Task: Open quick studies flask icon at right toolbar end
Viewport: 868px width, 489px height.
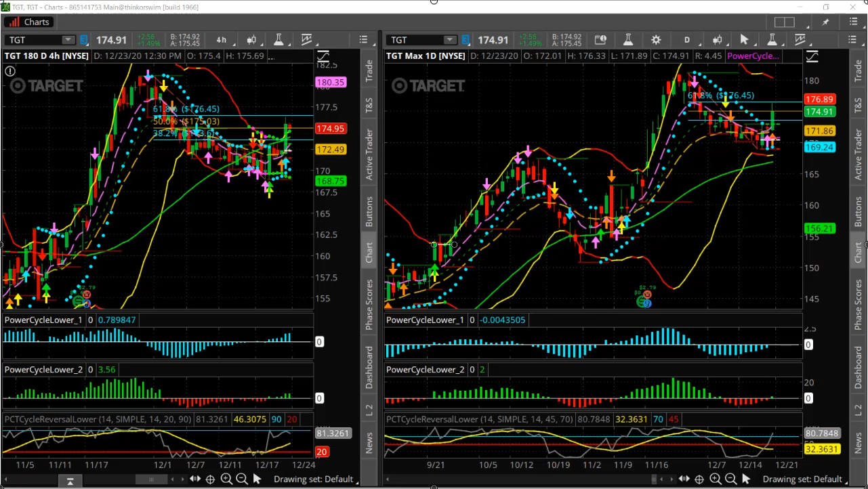Action: tap(772, 40)
